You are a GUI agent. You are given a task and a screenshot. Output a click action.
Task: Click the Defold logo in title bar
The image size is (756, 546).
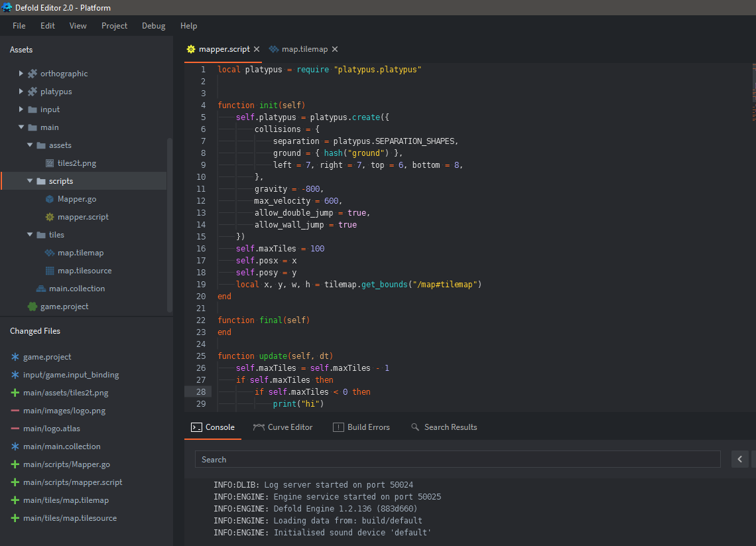click(7, 7)
